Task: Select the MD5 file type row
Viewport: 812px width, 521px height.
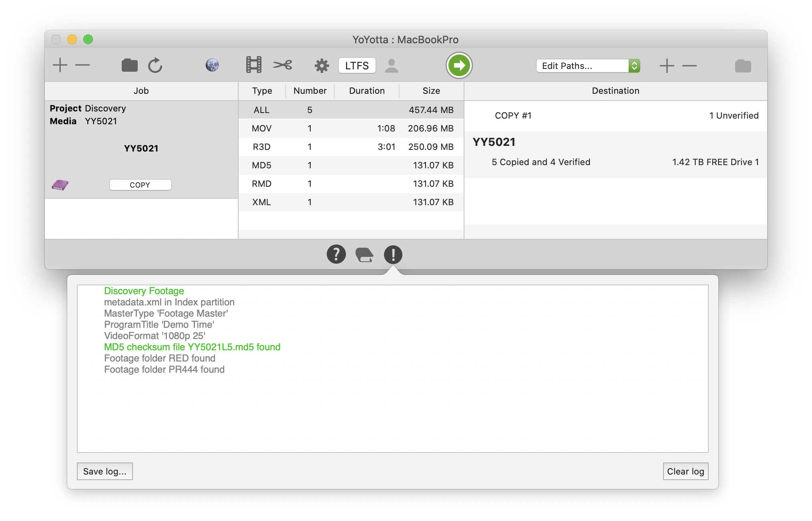Action: pos(351,165)
